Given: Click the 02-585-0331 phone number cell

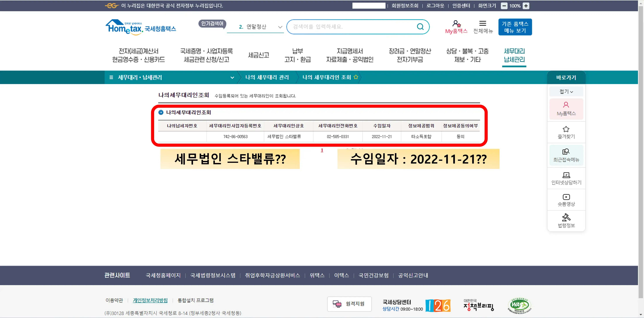Looking at the screenshot, I should tap(338, 136).
